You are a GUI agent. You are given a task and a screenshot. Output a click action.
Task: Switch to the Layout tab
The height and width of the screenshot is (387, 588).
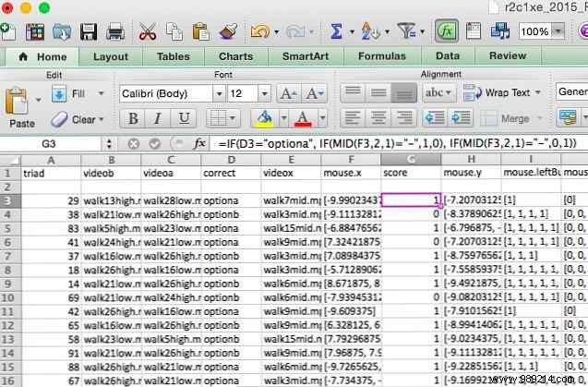tap(111, 56)
